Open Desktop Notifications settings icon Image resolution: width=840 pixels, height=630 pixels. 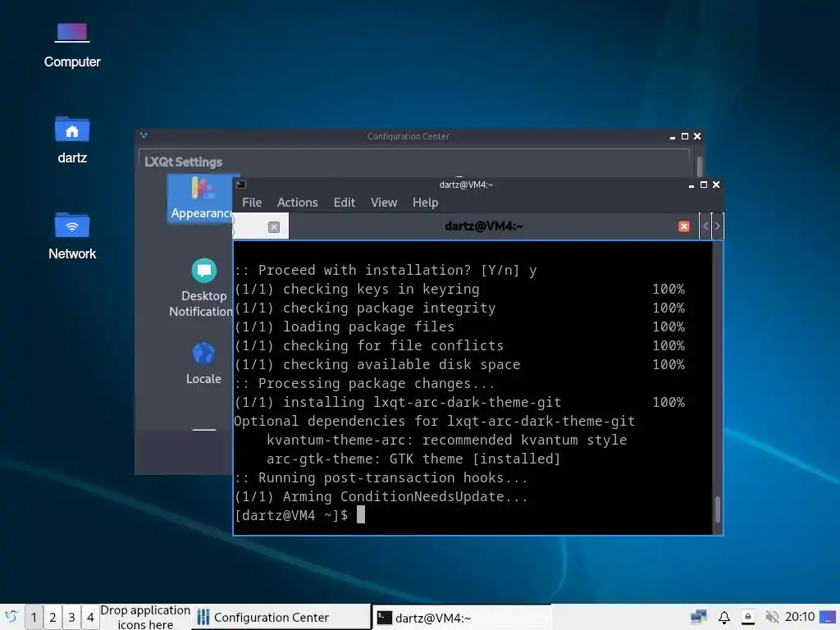[202, 288]
